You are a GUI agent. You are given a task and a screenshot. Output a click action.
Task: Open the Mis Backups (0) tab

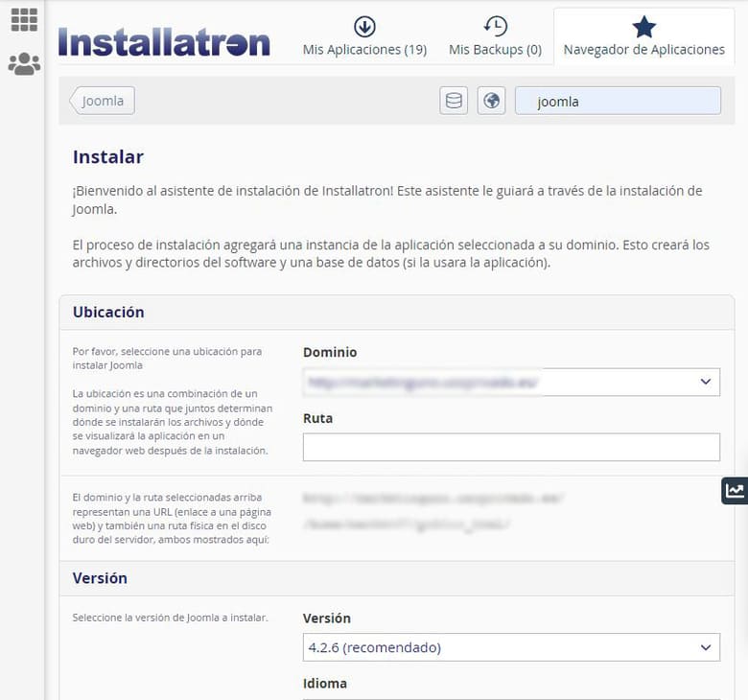(495, 36)
